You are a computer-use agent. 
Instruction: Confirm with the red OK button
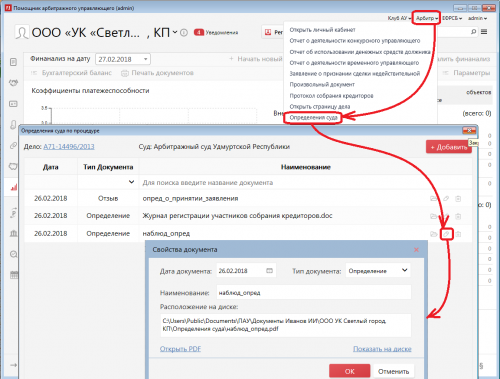click(349, 371)
